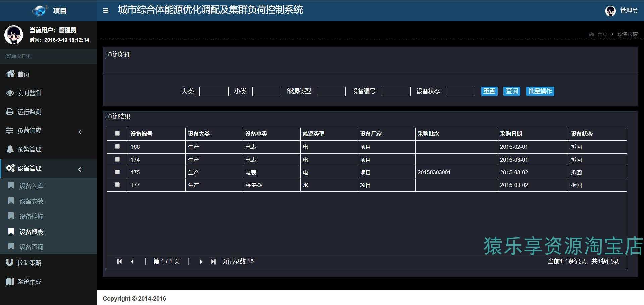Click the eye icon for 实时监测
The image size is (644, 305).
click(x=10, y=93)
